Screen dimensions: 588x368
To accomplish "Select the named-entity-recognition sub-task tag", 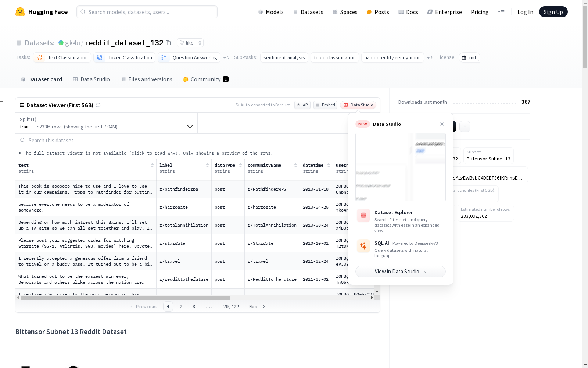I will [x=392, y=57].
